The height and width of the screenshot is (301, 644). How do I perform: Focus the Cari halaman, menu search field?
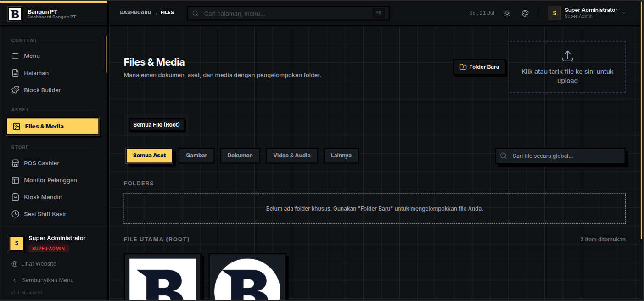click(288, 13)
